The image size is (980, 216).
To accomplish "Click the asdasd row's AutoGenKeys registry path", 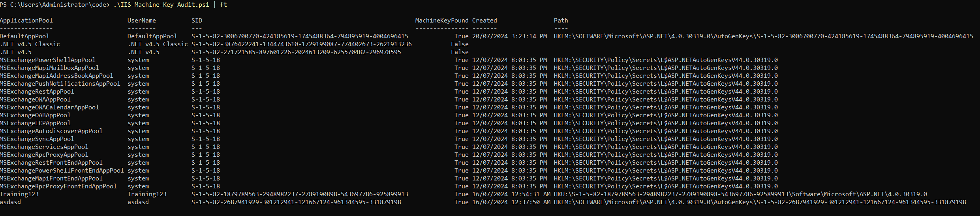I will (x=760, y=202).
